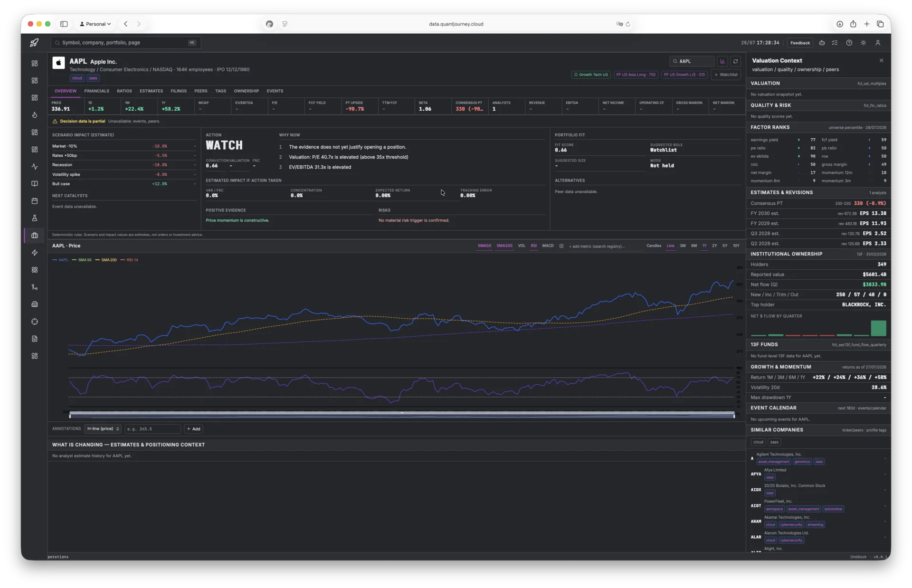Click the rocket logo at top left
The image size is (912, 588).
tap(34, 43)
